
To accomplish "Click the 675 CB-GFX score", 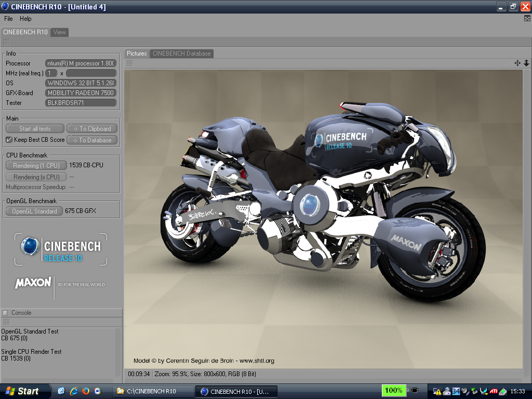I will coord(81,211).
